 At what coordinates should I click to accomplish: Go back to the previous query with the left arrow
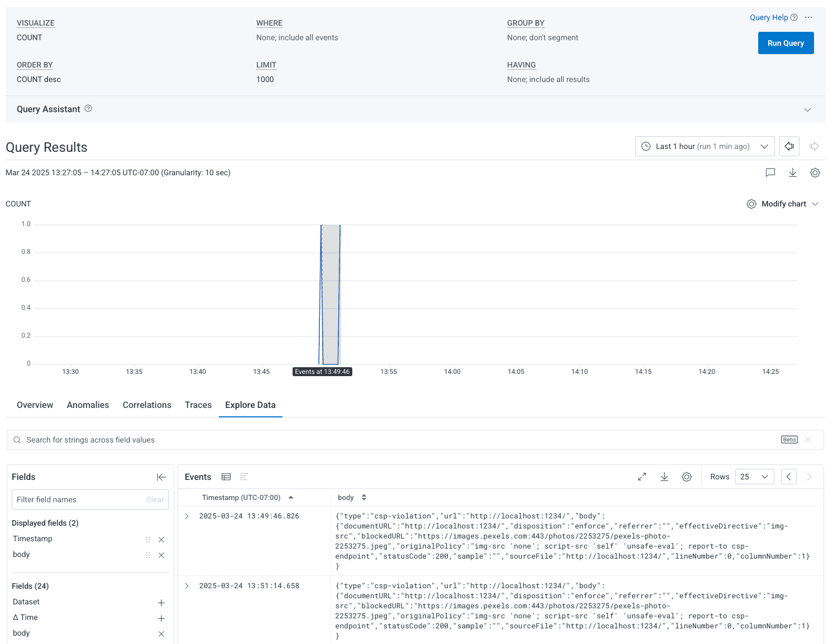coord(789,146)
